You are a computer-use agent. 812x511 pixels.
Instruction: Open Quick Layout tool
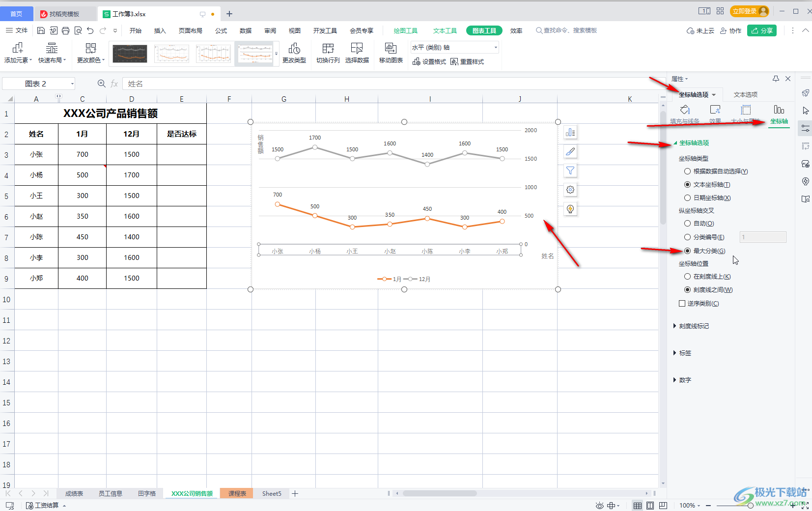click(x=52, y=53)
